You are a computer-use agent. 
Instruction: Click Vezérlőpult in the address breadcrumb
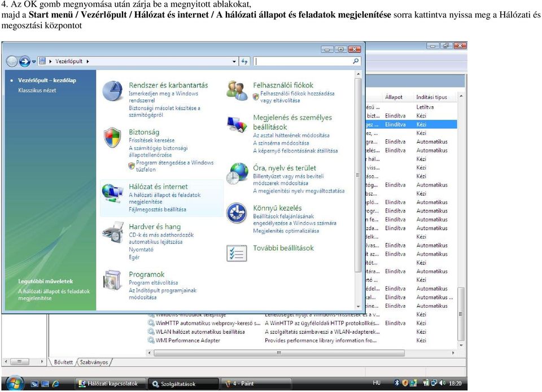tap(69, 61)
